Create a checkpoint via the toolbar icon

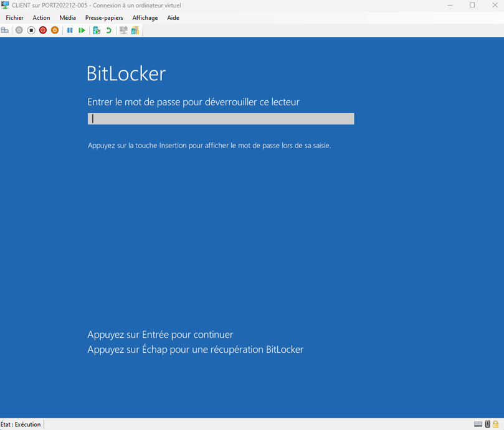pos(97,30)
